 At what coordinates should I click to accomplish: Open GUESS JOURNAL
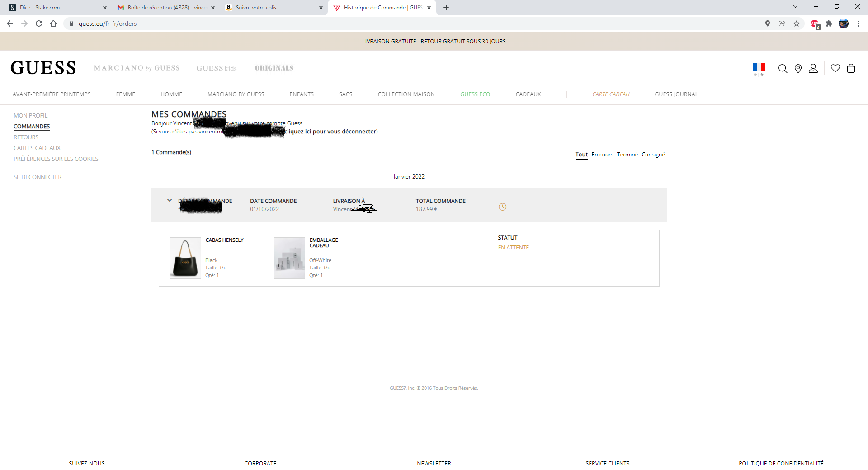pyautogui.click(x=676, y=94)
